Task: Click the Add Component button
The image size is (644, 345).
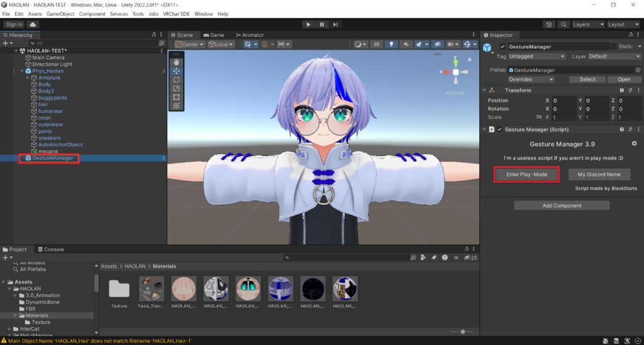Action: coord(562,205)
